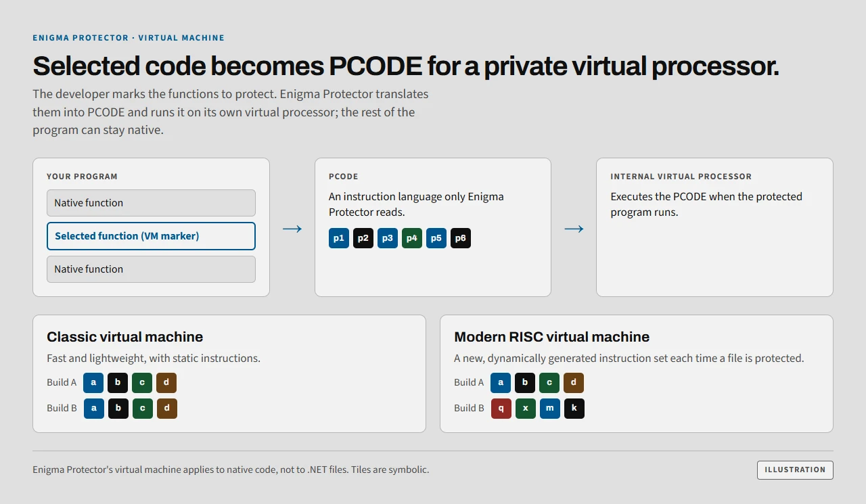Click the "Build B" label under Classic virtual machine
This screenshot has height=504, width=866.
click(x=62, y=409)
